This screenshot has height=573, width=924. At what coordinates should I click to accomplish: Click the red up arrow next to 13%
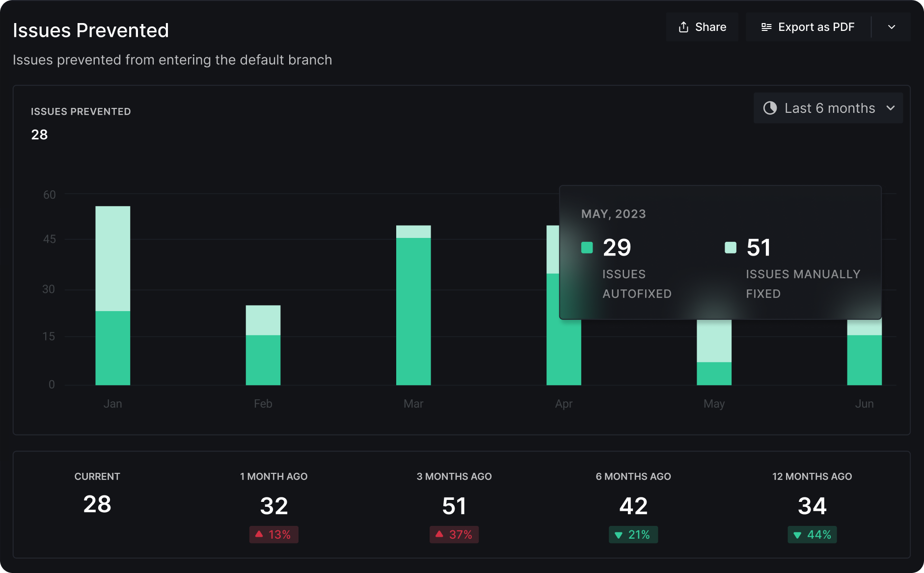(x=259, y=534)
